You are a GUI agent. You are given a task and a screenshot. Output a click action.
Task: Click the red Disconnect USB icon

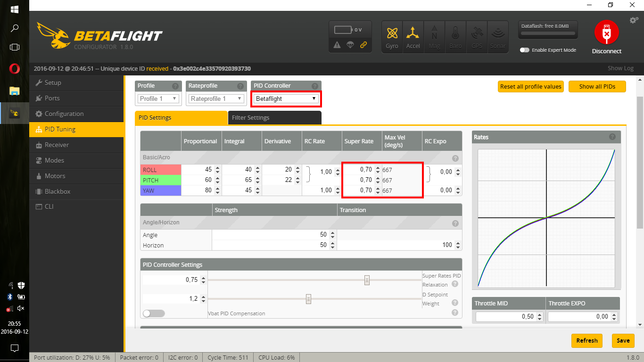pyautogui.click(x=606, y=33)
